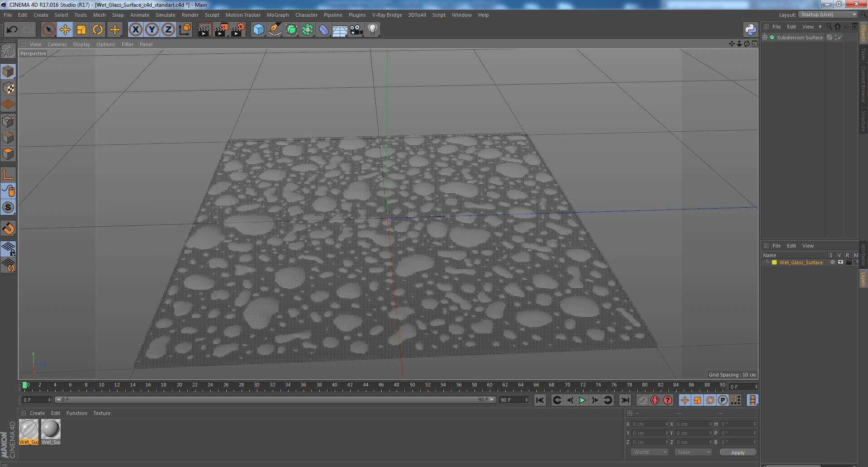Toggle X axis lock
This screenshot has width=868, height=467.
pyautogui.click(x=135, y=30)
